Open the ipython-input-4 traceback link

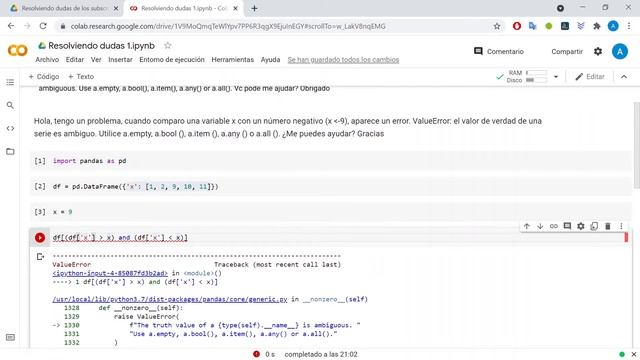click(110, 273)
